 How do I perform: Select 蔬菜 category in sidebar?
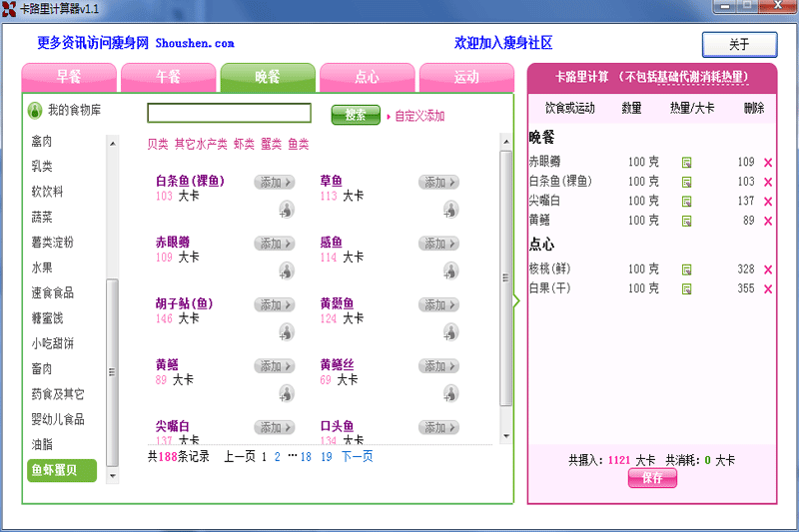pyautogui.click(x=42, y=217)
